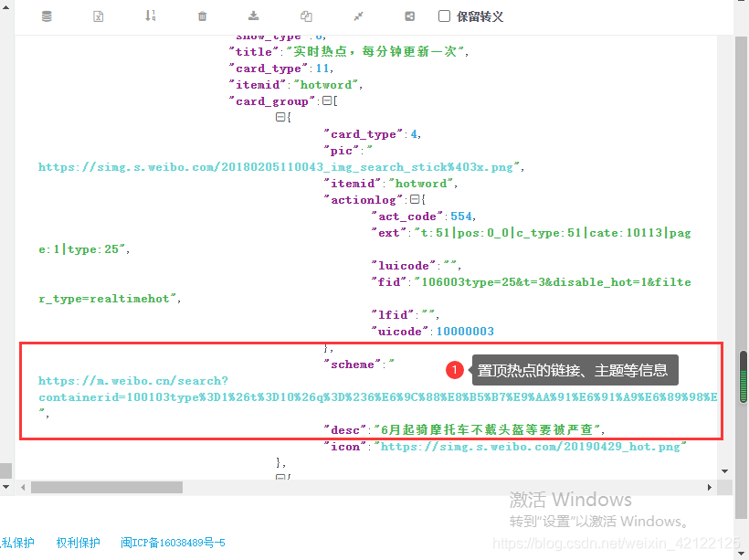The image size is (749, 560).
Task: Click the "lfid" key
Action: pyautogui.click(x=393, y=315)
